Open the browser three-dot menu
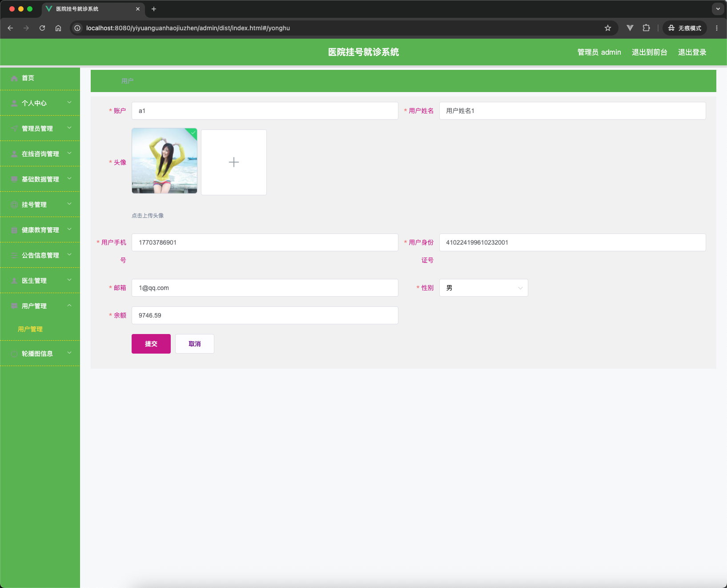This screenshot has width=727, height=588. (717, 28)
